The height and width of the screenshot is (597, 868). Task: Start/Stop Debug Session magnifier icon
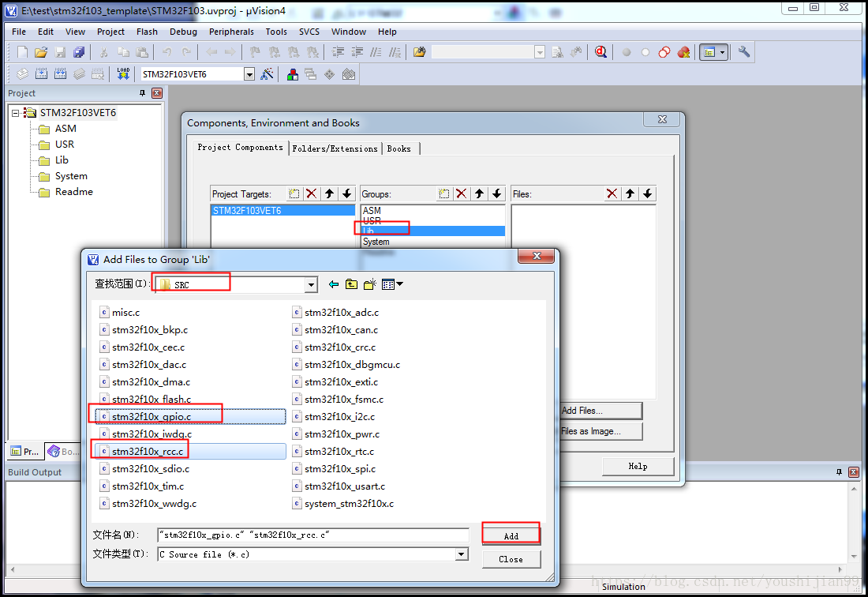pos(600,52)
